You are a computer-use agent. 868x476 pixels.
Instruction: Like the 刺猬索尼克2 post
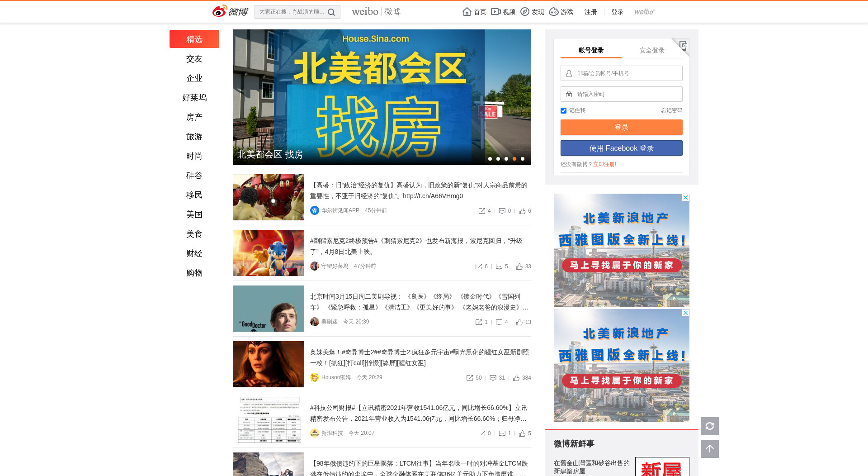(519, 267)
